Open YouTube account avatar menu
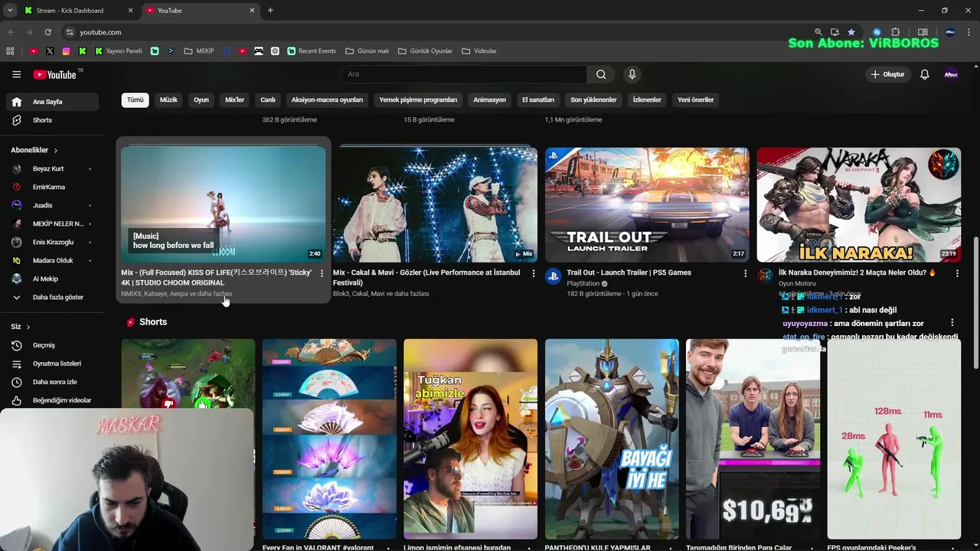Viewport: 980px width, 551px height. [951, 74]
